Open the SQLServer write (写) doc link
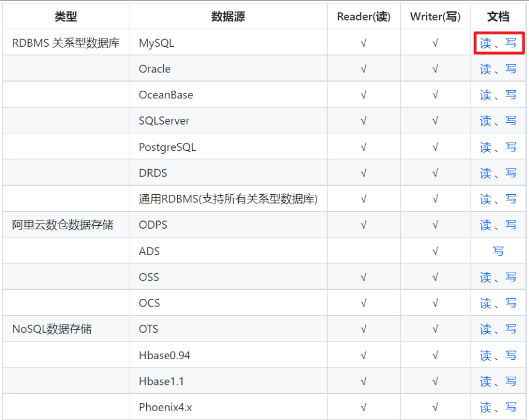Viewport: 529px width, 420px height. pos(511,121)
